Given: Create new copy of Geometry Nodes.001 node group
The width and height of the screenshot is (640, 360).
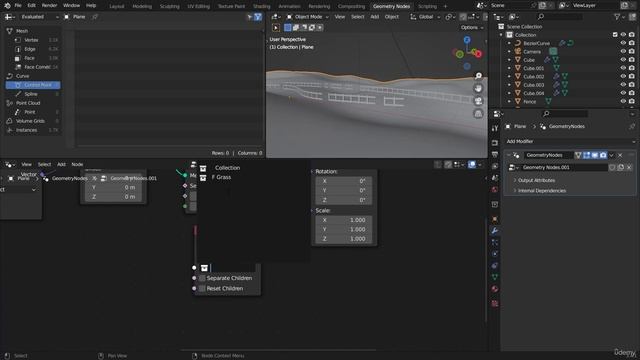Looking at the screenshot, I should coord(620,167).
